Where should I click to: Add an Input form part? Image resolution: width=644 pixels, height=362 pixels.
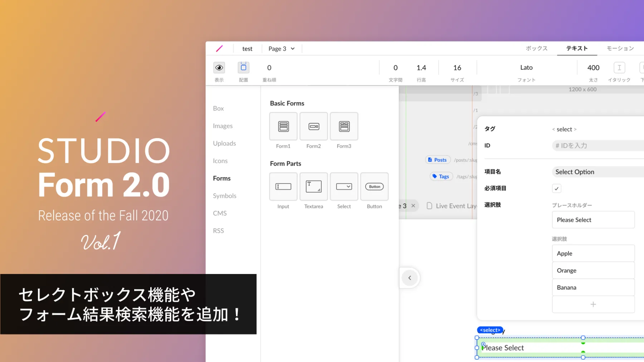click(x=283, y=186)
